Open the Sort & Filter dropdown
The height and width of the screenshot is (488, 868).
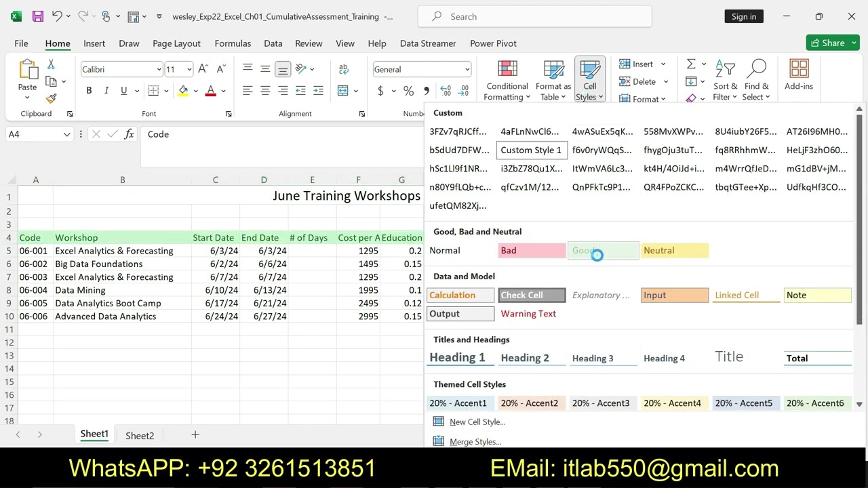(x=725, y=80)
